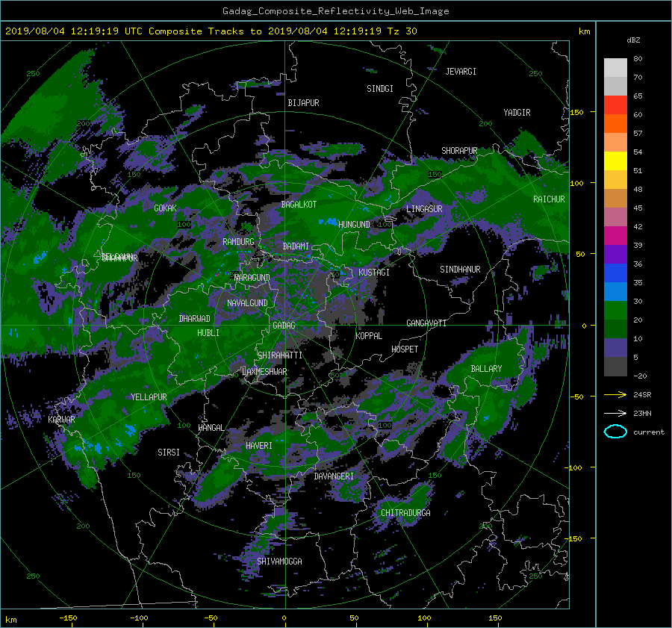Click the LINGASUR city label

(424, 209)
